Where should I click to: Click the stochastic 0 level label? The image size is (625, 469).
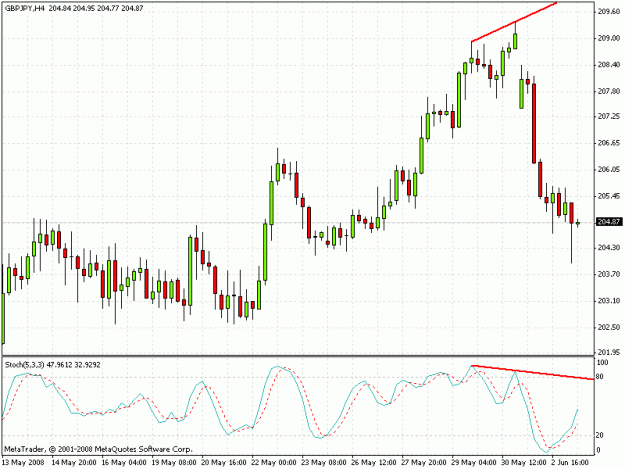tap(598, 450)
